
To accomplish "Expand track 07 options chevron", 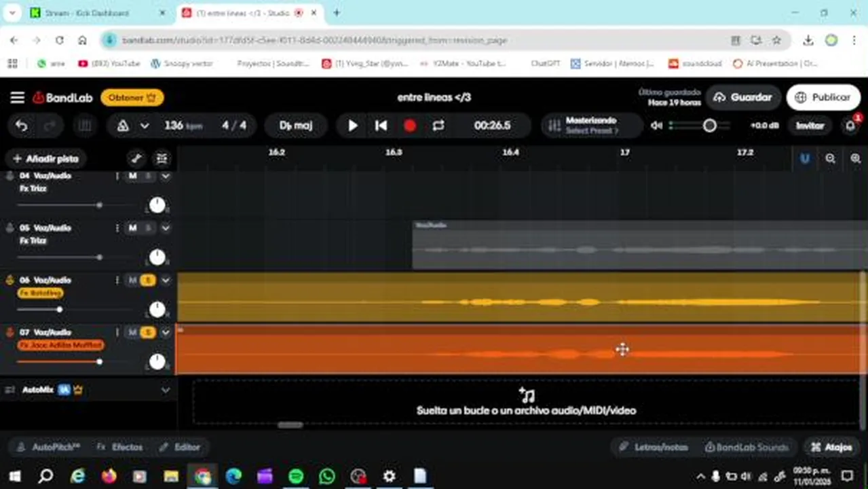I will [x=165, y=332].
